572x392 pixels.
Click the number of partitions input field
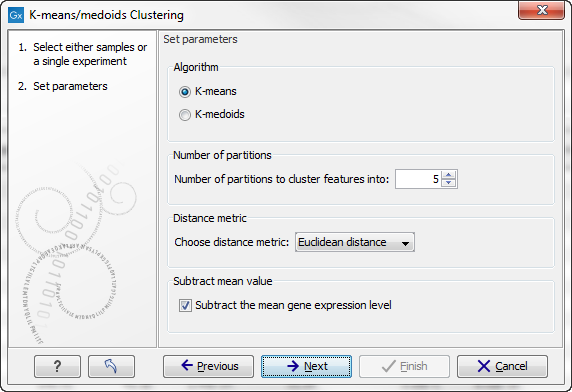418,179
